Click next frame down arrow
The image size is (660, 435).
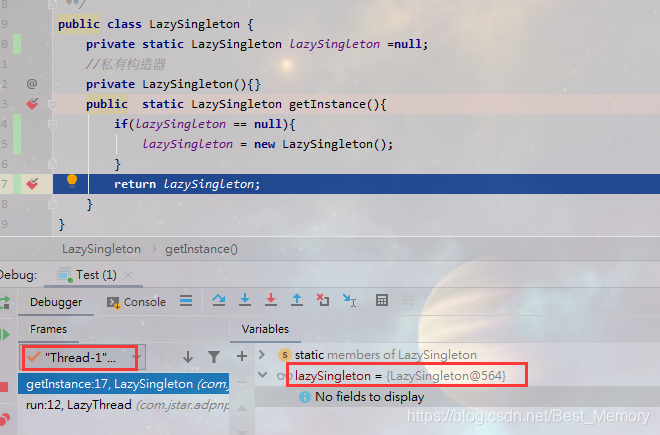(188, 357)
